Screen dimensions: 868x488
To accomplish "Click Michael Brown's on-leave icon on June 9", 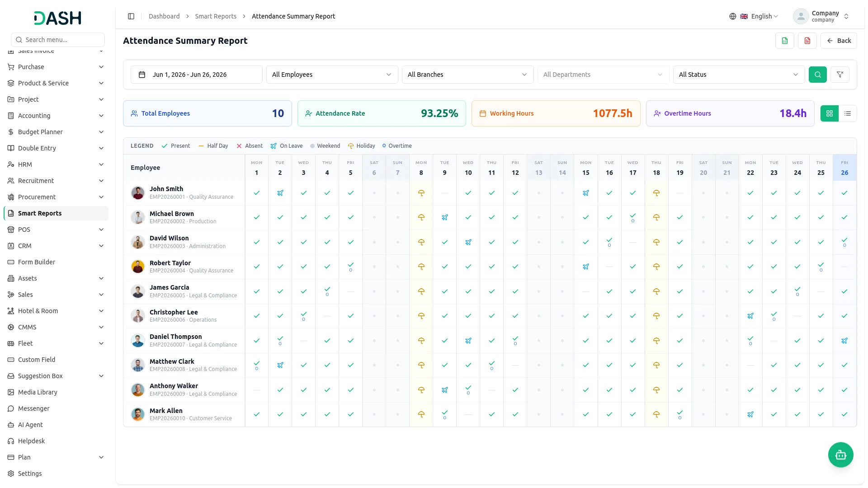I will 445,217.
